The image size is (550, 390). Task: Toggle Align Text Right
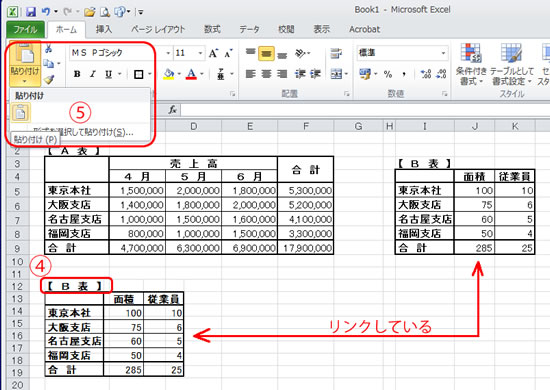[282, 74]
